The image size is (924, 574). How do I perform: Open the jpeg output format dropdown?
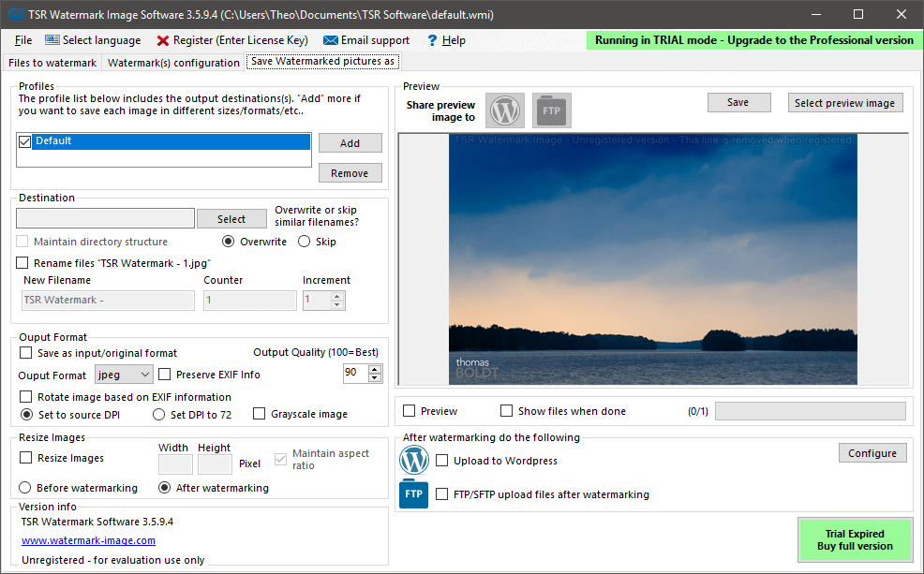(124, 375)
